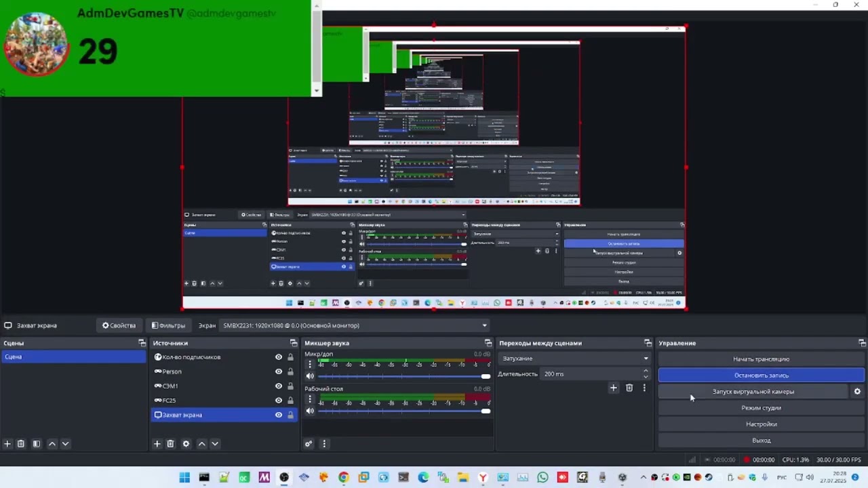Screen dimensions: 868x488
Task: Move scene down arrow in Сцены panel
Action: [65, 444]
